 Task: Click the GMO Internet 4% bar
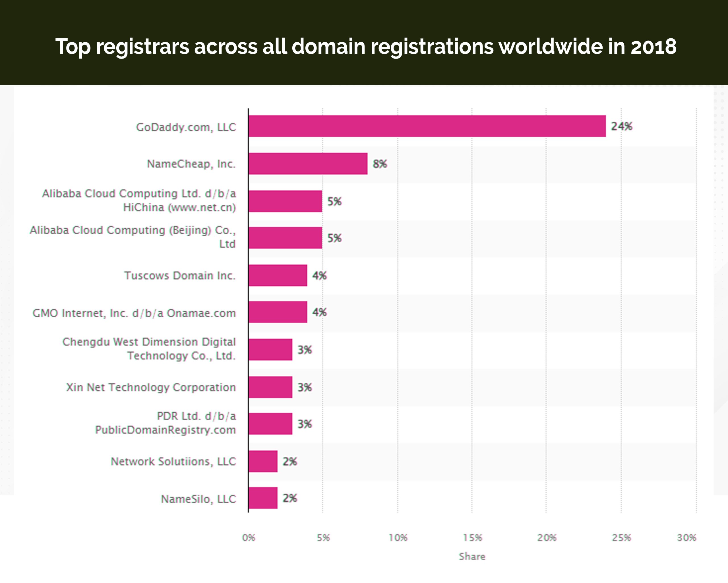pos(278,312)
